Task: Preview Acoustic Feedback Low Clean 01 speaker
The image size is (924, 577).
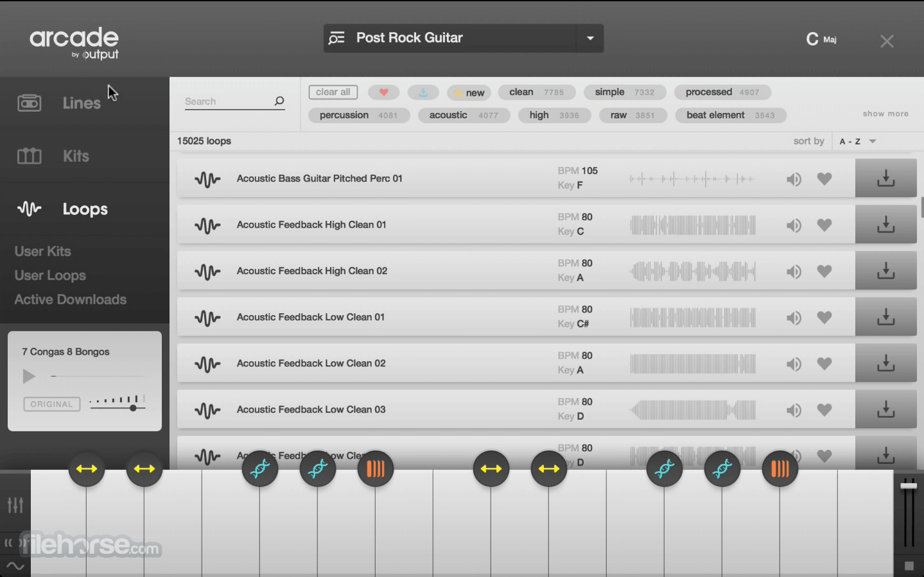Action: 794,318
